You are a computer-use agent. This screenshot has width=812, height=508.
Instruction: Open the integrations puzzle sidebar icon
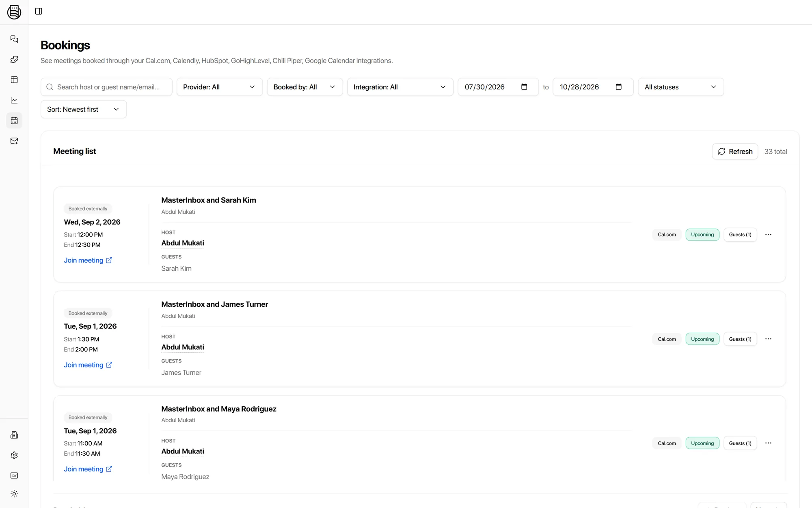14,59
